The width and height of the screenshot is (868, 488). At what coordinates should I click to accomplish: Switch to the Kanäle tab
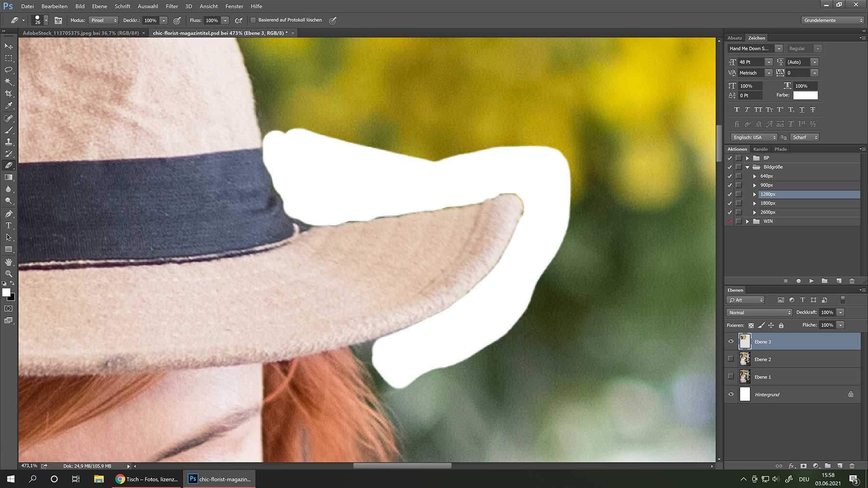tap(760, 149)
